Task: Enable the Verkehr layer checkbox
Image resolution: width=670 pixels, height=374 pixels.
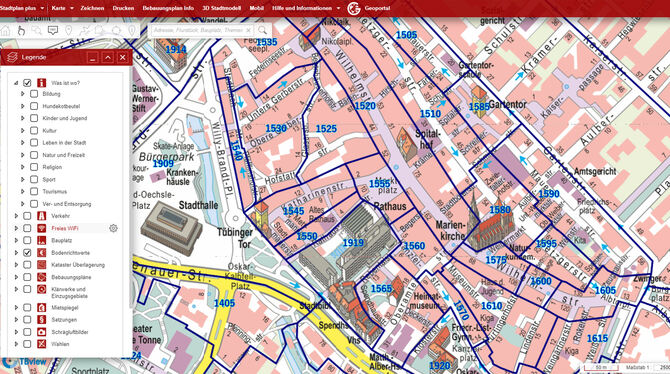Action: tap(27, 216)
